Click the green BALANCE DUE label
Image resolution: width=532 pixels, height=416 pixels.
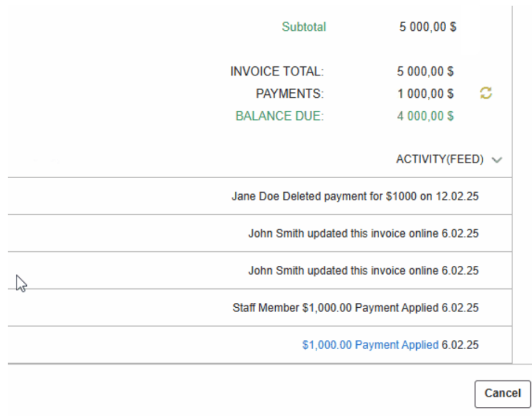pyautogui.click(x=279, y=116)
